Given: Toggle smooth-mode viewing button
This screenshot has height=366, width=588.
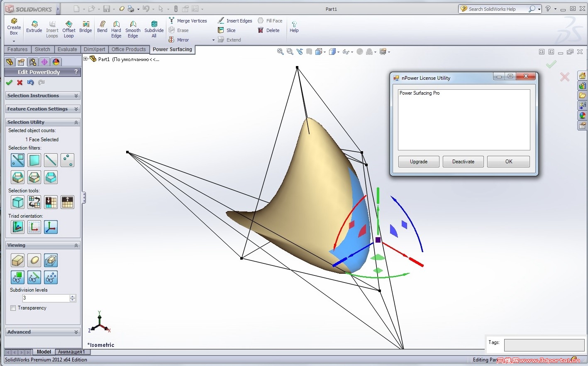Looking at the screenshot, I should click(x=34, y=260).
